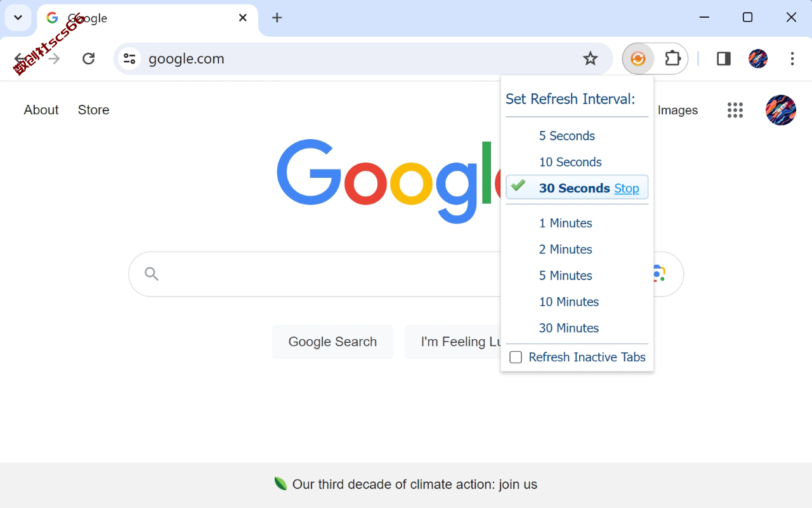Click the Google Search button

click(332, 342)
